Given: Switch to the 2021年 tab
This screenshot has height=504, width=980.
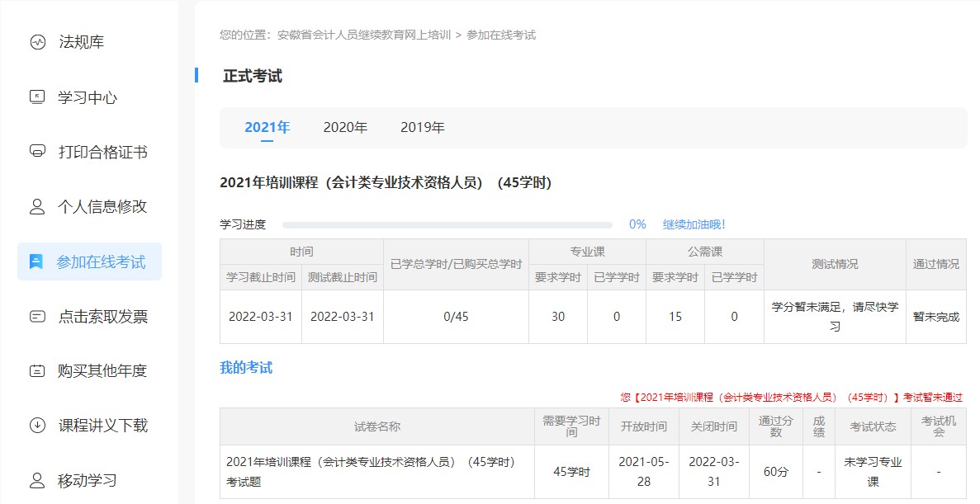Looking at the screenshot, I should click(267, 127).
